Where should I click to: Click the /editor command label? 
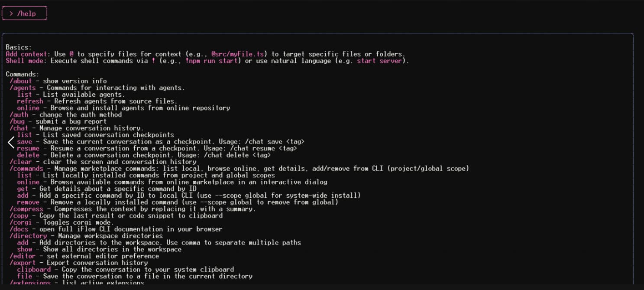[x=23, y=256]
